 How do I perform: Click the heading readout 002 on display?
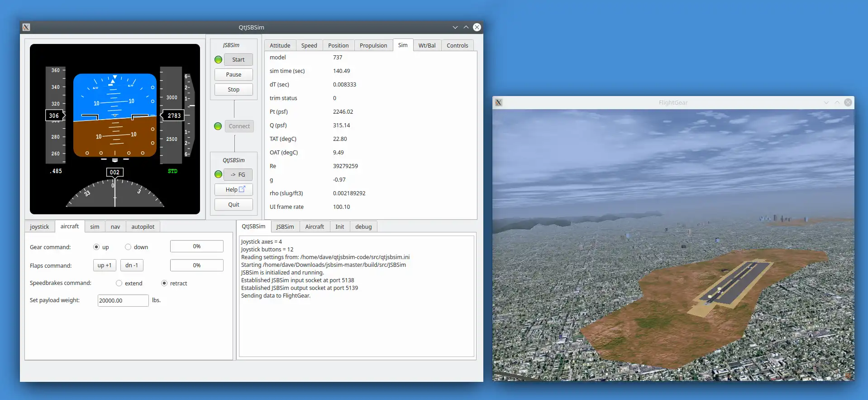114,172
